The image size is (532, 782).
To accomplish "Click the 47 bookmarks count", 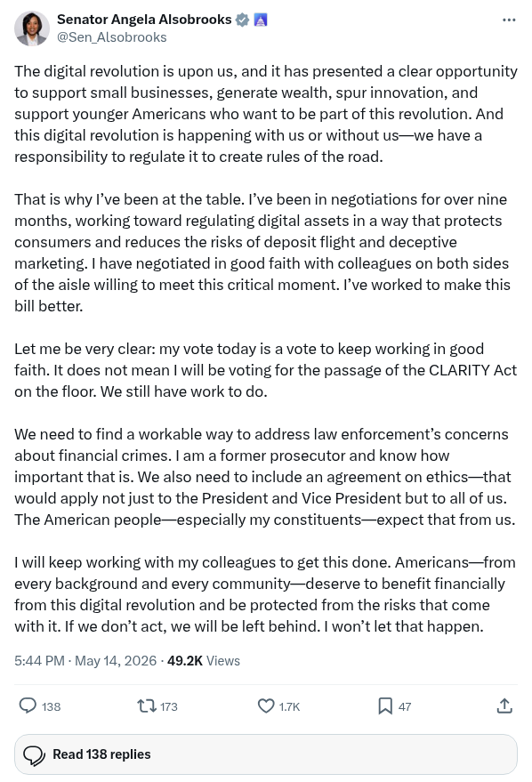I will tap(405, 706).
